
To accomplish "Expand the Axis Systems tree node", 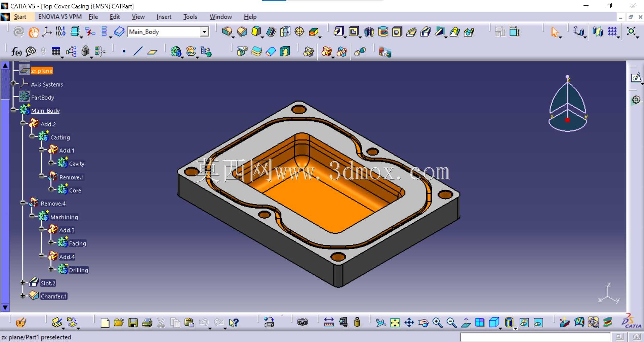I will (x=13, y=83).
